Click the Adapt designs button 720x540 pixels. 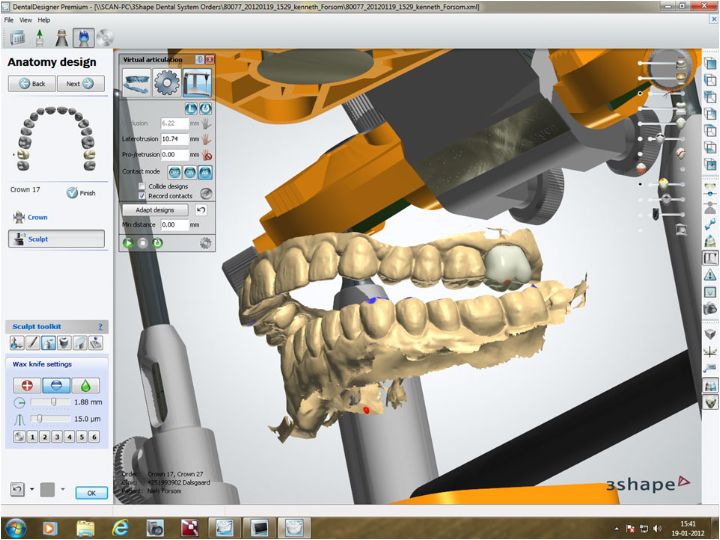[x=155, y=210]
